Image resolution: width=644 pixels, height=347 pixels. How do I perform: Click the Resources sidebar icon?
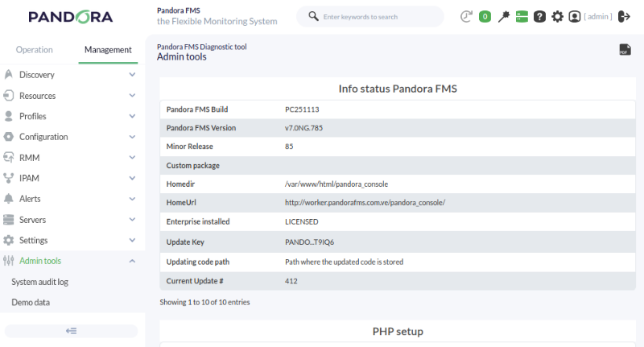[8, 95]
